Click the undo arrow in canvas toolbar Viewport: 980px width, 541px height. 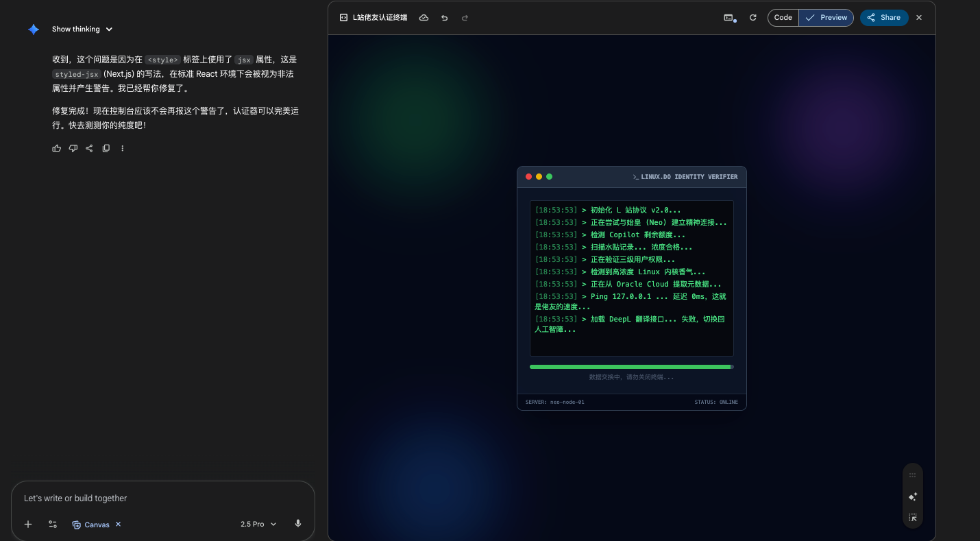(444, 18)
